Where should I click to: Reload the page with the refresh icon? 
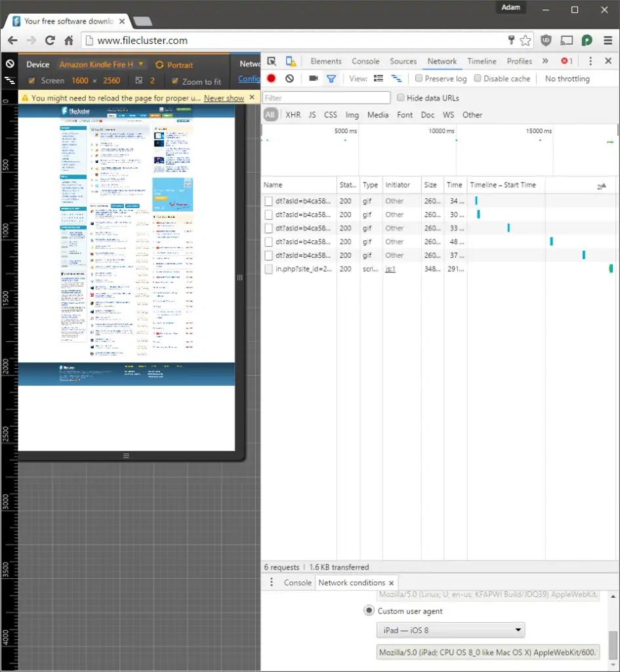pyautogui.click(x=50, y=40)
